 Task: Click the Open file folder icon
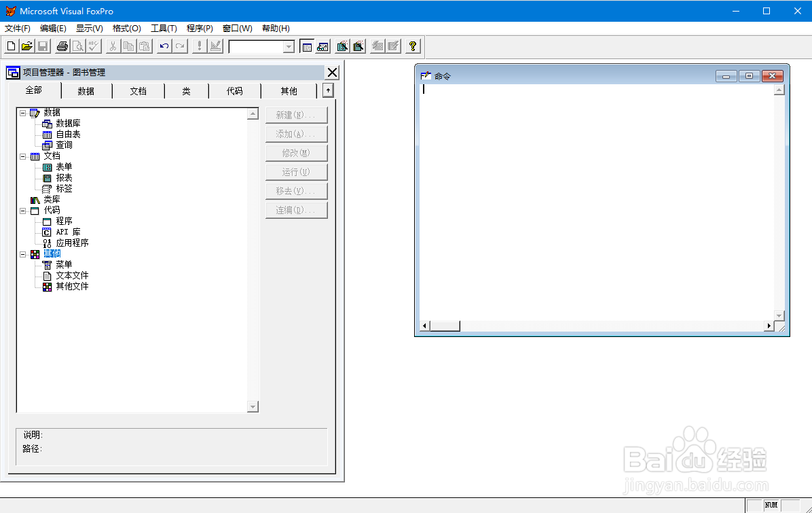coord(27,46)
